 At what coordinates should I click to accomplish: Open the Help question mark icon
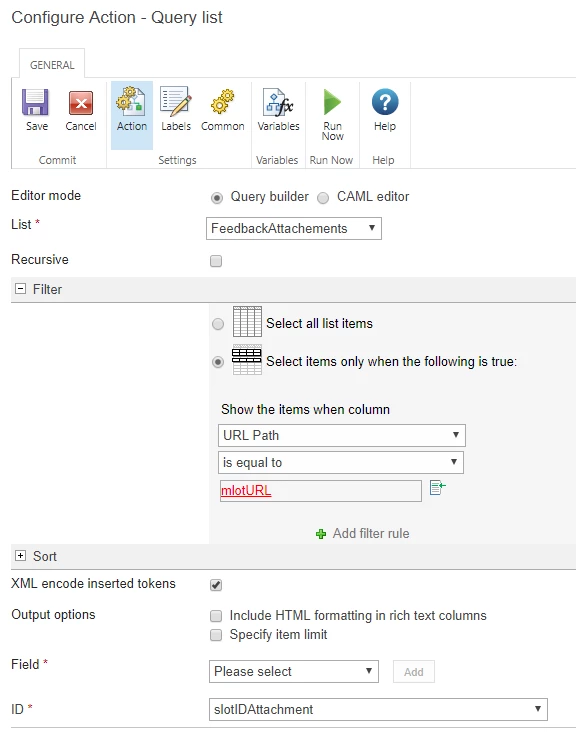point(385,102)
